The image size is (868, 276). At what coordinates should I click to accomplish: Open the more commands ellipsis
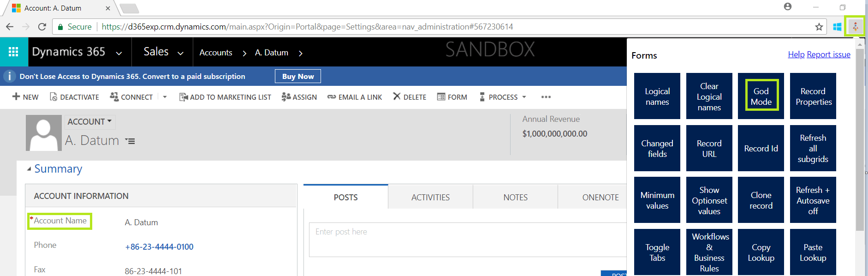(x=546, y=97)
